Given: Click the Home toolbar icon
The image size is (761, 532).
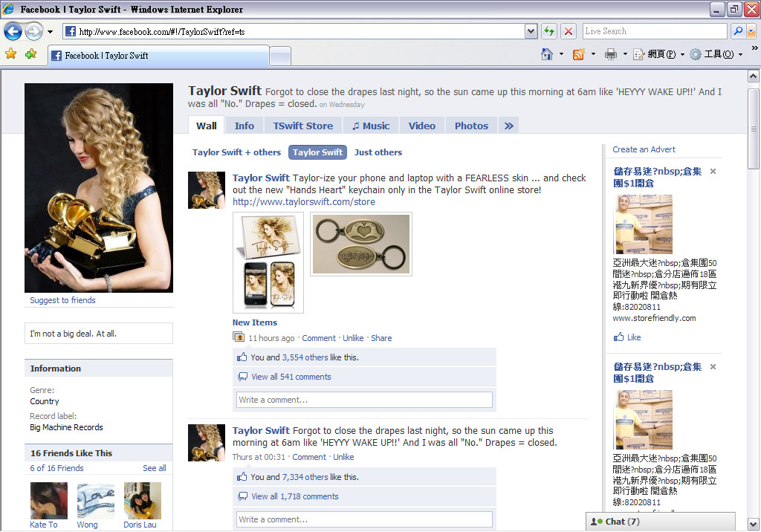Looking at the screenshot, I should [x=547, y=54].
